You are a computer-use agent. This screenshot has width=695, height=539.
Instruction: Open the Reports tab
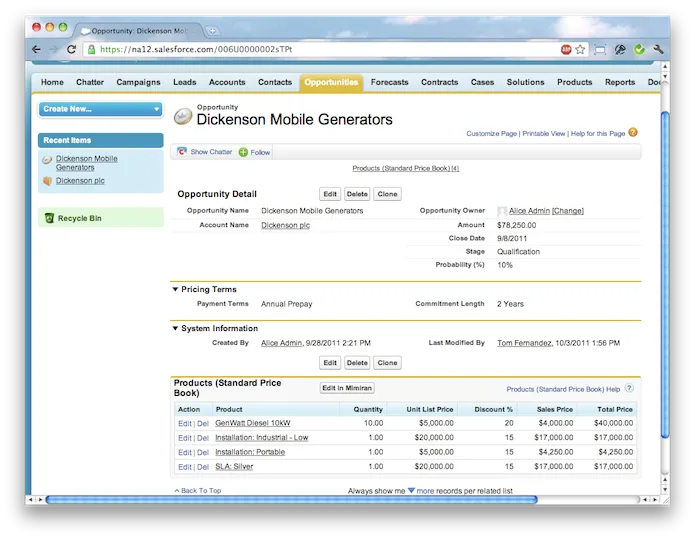point(620,82)
